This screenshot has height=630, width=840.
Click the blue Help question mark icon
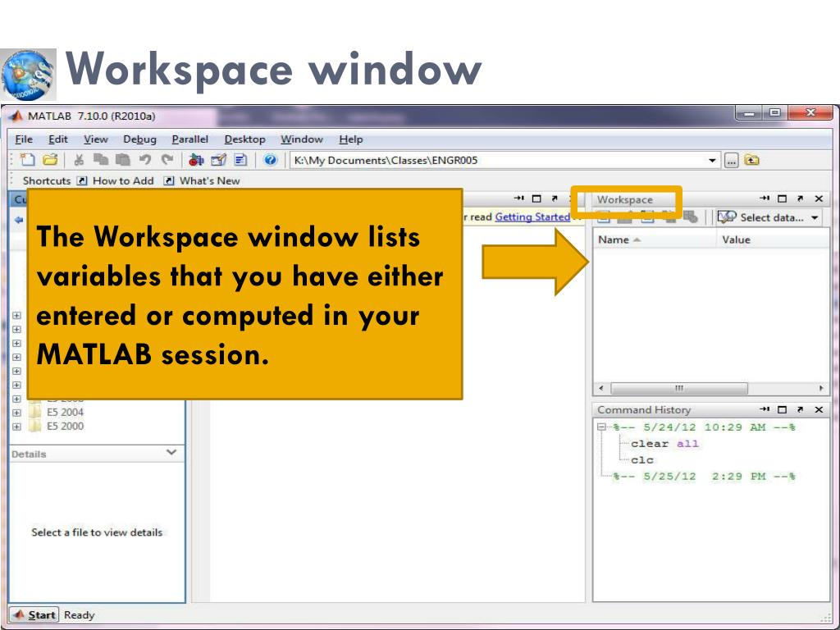click(x=271, y=160)
